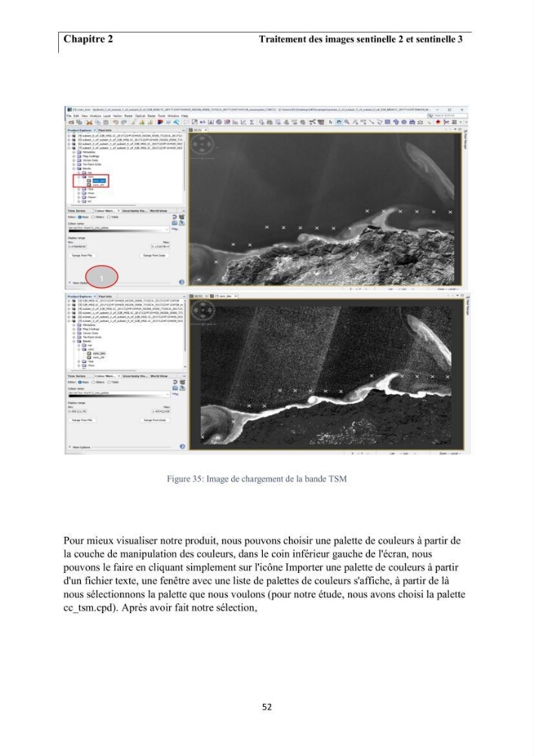Click navigation compass in top image view
Image resolution: width=534 pixels, height=756 pixels.
pyautogui.click(x=202, y=144)
